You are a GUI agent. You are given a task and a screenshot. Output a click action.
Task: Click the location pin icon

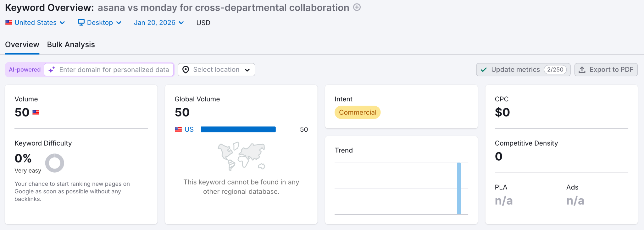pyautogui.click(x=186, y=70)
